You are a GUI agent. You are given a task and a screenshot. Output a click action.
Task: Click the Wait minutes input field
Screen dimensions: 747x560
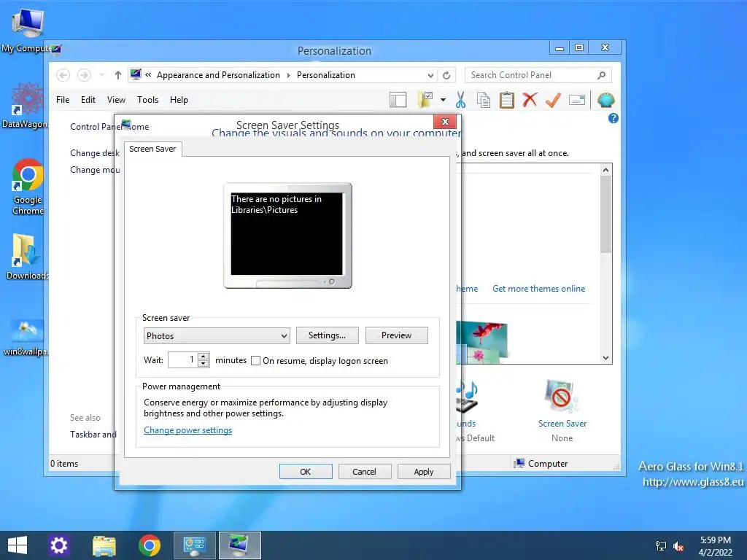182,359
